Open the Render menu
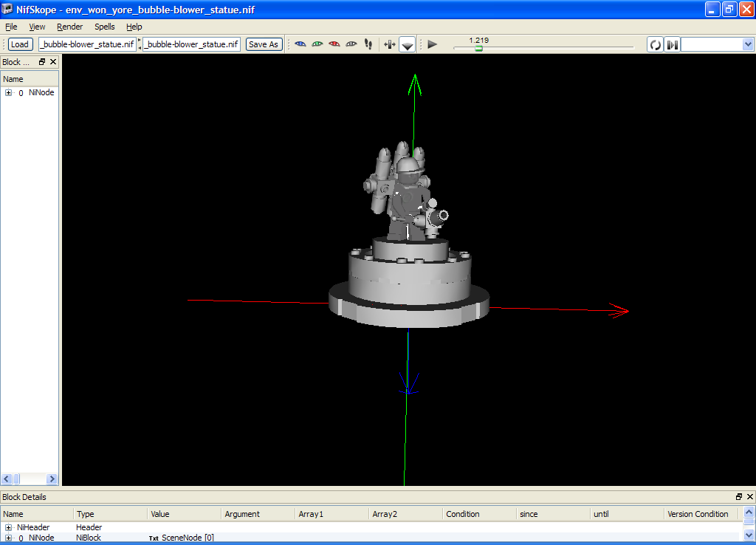The height and width of the screenshot is (545, 756). point(69,27)
